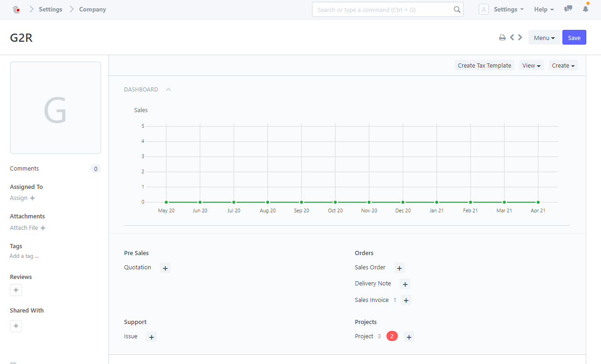
Task: Open the Issue link
Action: (x=130, y=336)
